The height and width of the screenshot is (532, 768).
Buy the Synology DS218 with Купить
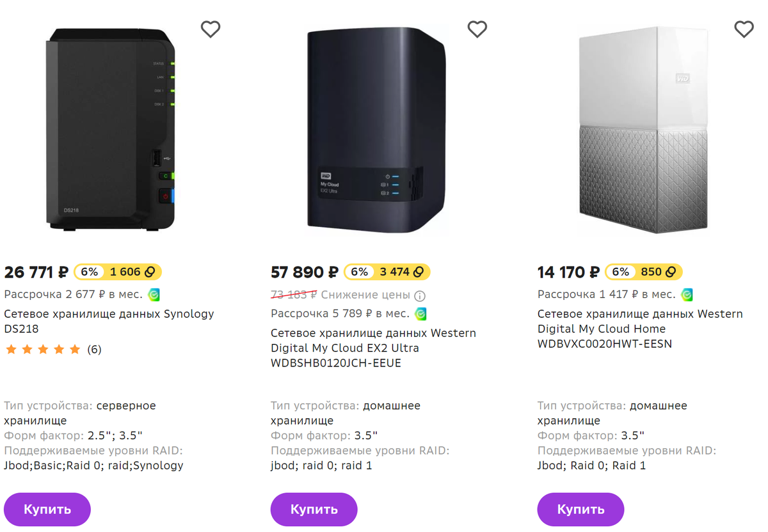click(x=47, y=510)
